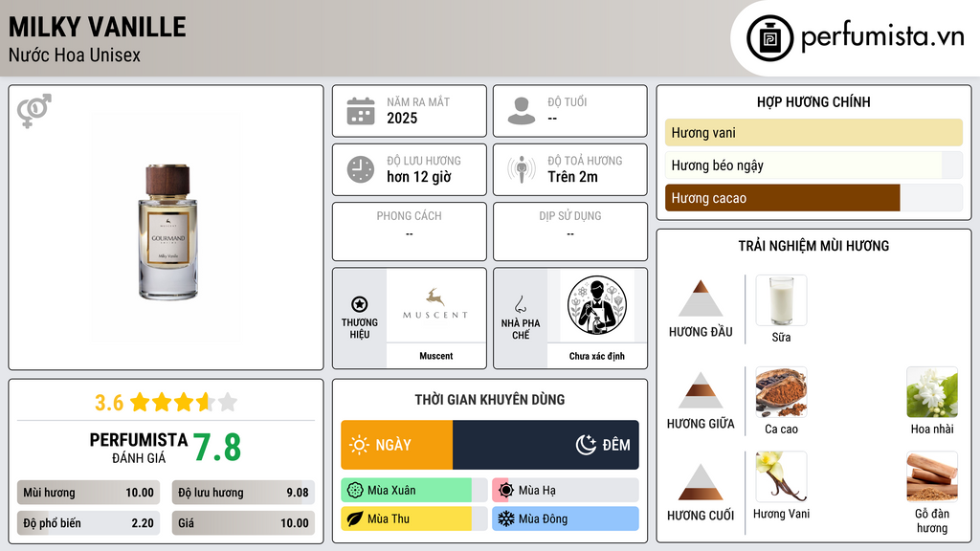
Task: Click the star badge icon above Thương hiệu
Action: tap(360, 304)
